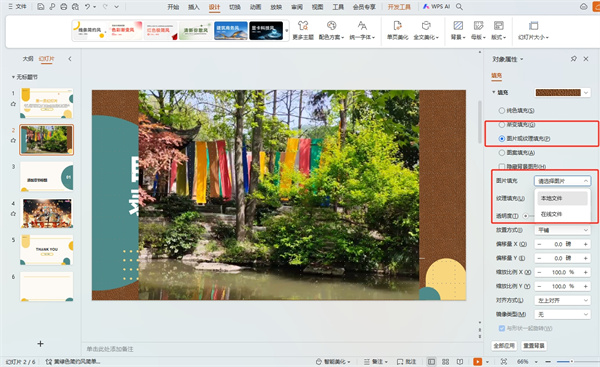The height and width of the screenshot is (367, 600).
Task: Switch to the 插入 Insert ribbon tab
Action: click(x=194, y=7)
